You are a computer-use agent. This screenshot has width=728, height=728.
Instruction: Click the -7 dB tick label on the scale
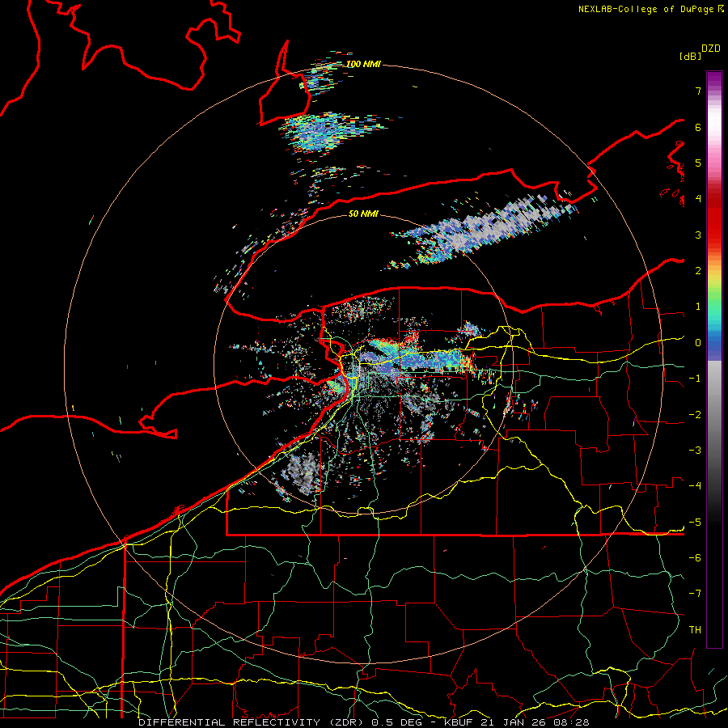click(x=695, y=594)
